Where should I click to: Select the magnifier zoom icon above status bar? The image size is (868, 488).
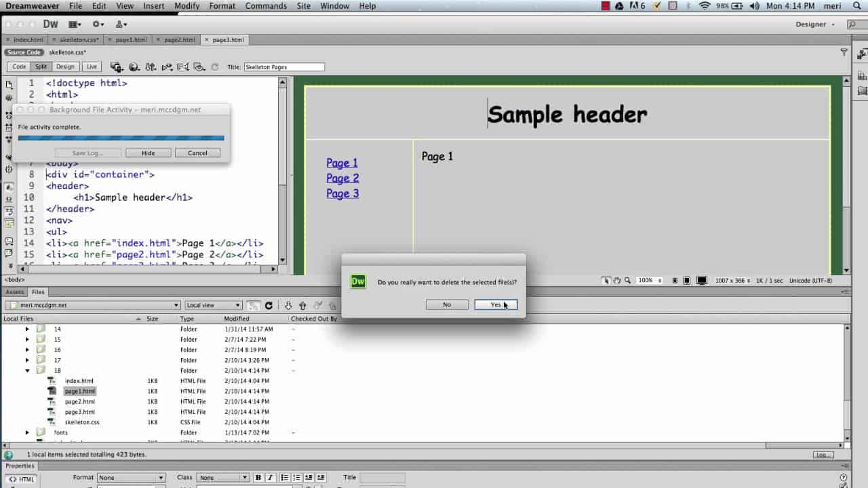coord(627,279)
